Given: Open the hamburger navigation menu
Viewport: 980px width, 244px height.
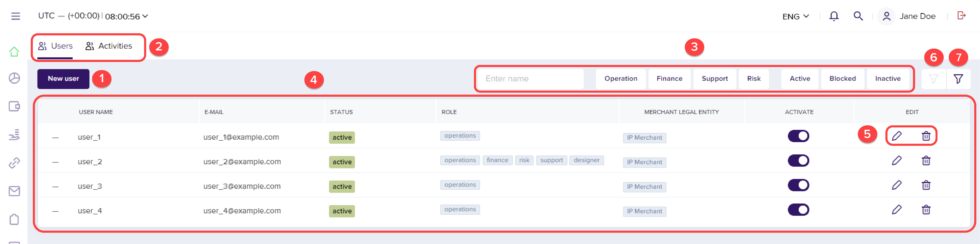Looking at the screenshot, I should coord(16,16).
